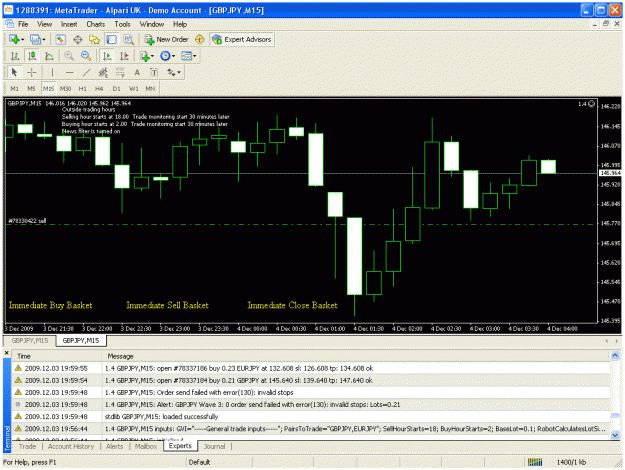Select the Fibonacci Retracement tool

[x=120, y=73]
